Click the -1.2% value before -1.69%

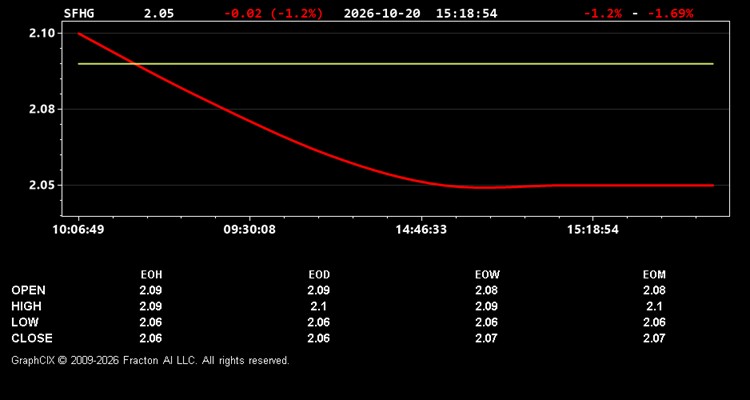[x=603, y=13]
